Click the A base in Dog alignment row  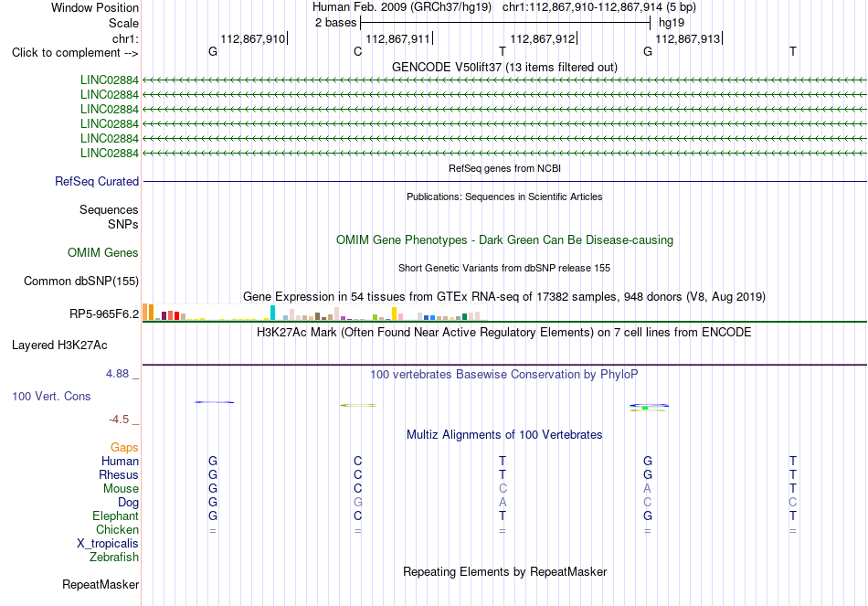pos(503,503)
